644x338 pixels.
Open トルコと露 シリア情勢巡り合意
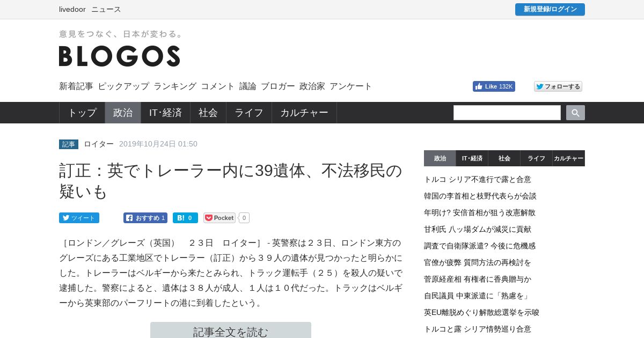[x=478, y=329]
